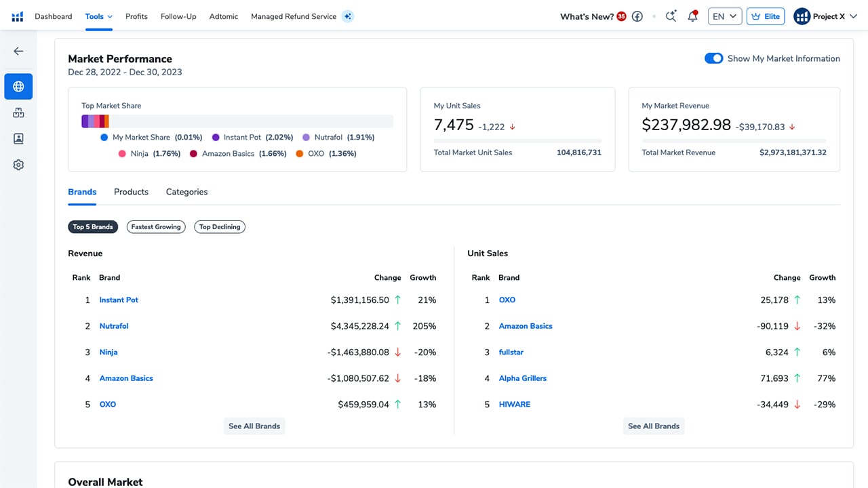Click the My Market Share blue legend dot
This screenshot has height=488, width=868.
pos(104,137)
